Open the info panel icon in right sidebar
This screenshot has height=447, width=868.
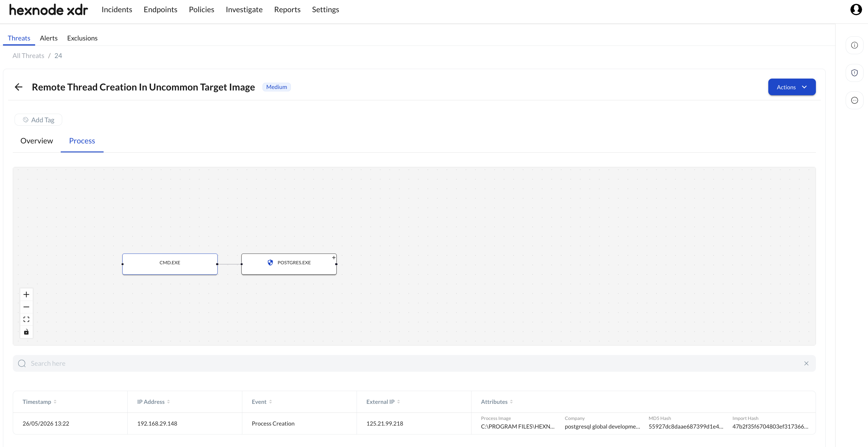coord(855,45)
